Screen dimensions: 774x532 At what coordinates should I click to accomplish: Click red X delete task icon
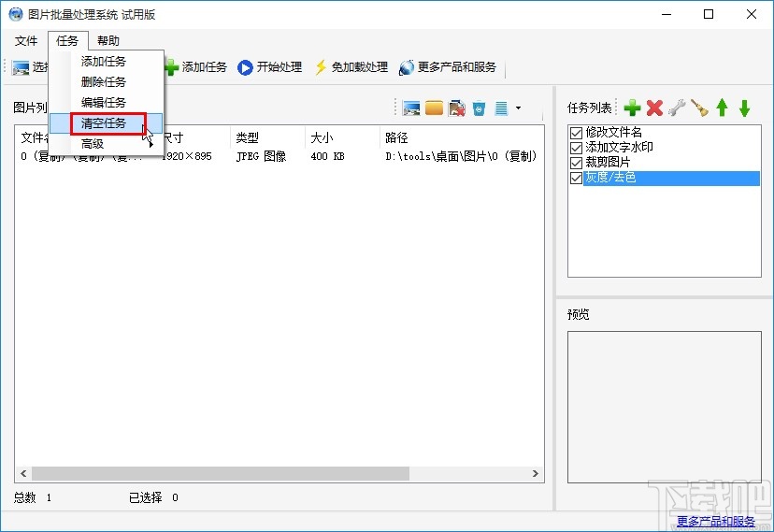(654, 108)
